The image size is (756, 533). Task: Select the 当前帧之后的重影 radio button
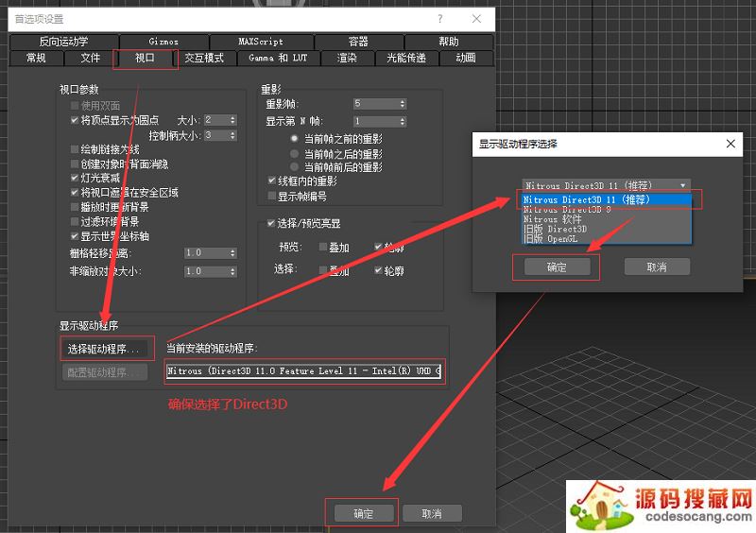(295, 153)
